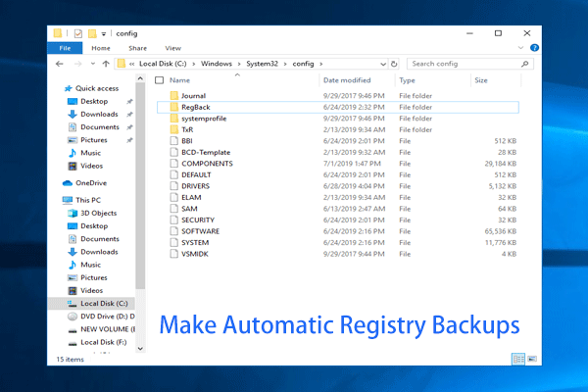
Task: Select the BBI file
Action: click(x=338, y=141)
